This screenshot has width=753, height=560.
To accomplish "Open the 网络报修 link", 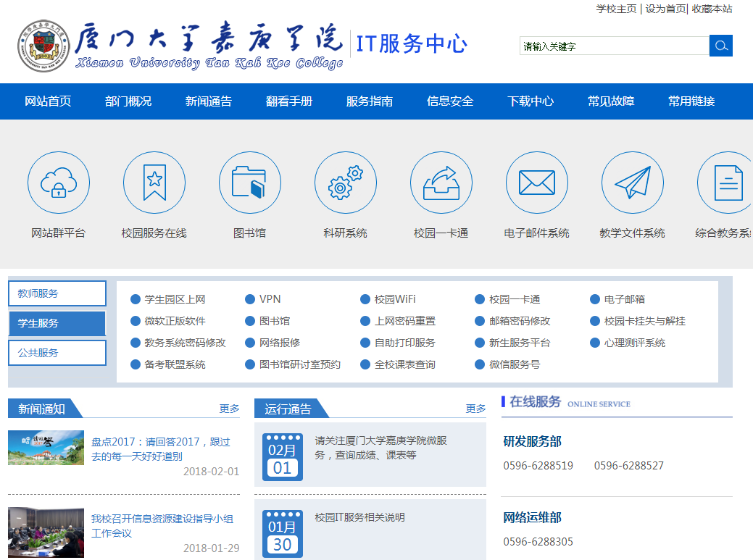I will point(280,343).
